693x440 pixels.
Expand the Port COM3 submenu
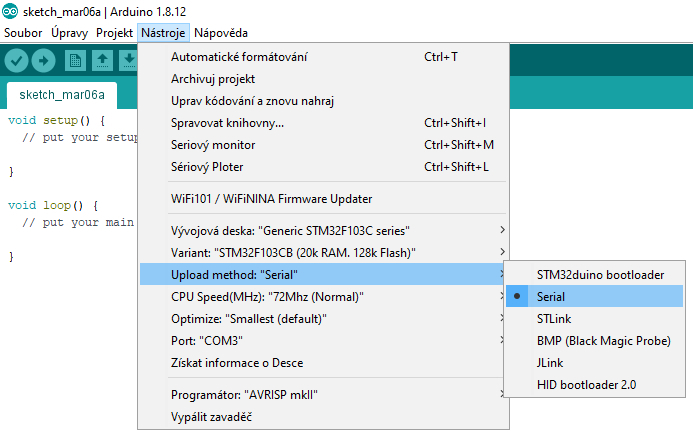point(324,341)
